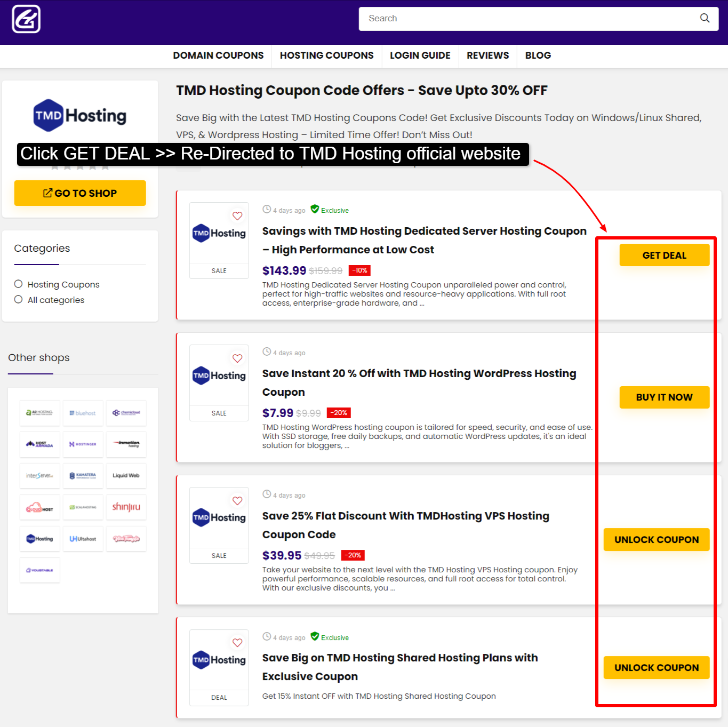The width and height of the screenshot is (728, 727).
Task: Click TMD Hosting thumbnail on Dedicated Server card
Action: click(219, 233)
